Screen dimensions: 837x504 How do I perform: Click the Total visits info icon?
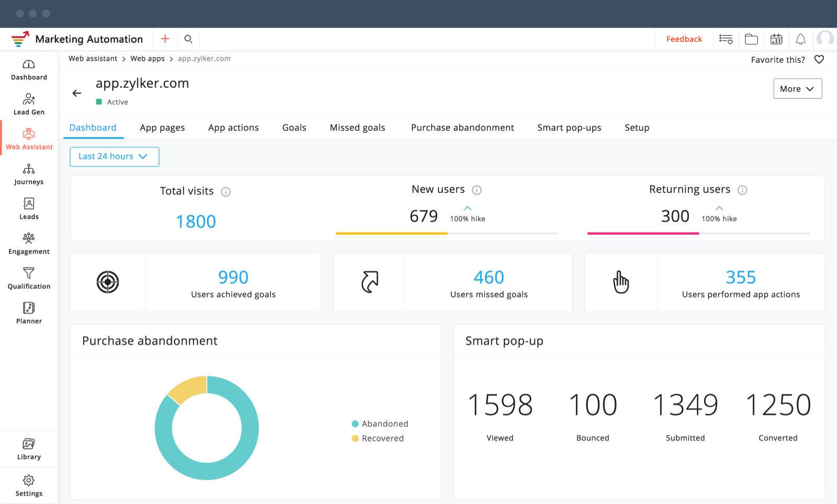point(225,192)
